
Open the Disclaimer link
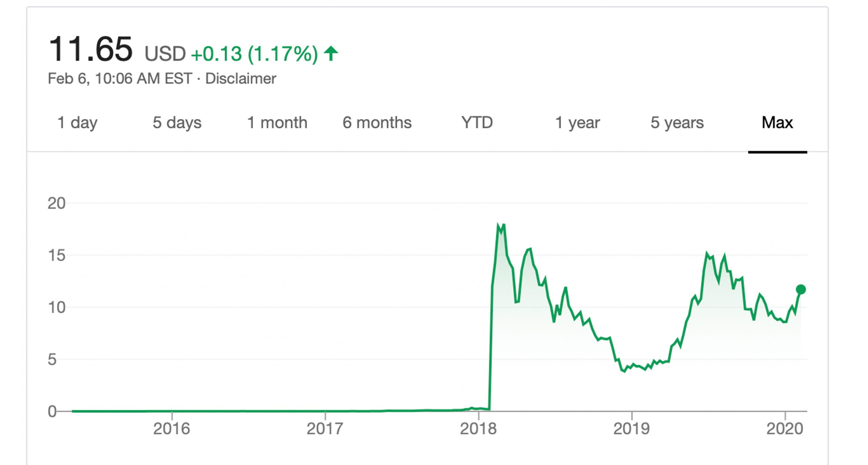[241, 79]
